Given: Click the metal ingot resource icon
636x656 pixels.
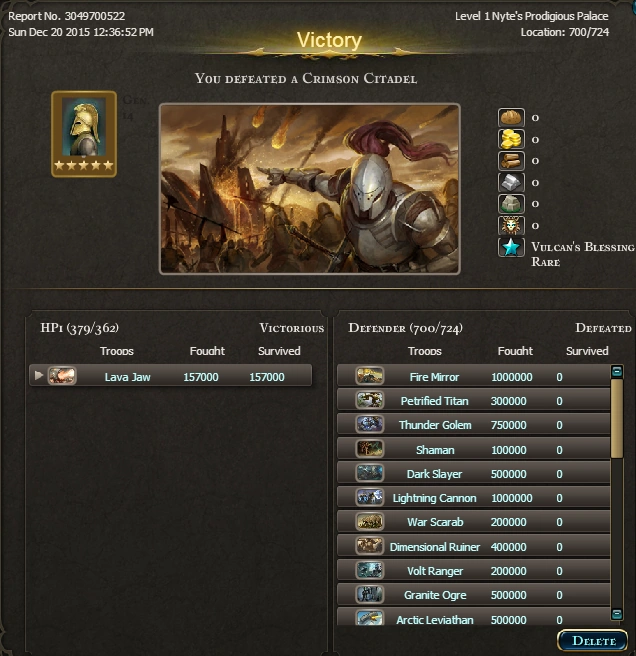Looking at the screenshot, I should coord(511,182).
